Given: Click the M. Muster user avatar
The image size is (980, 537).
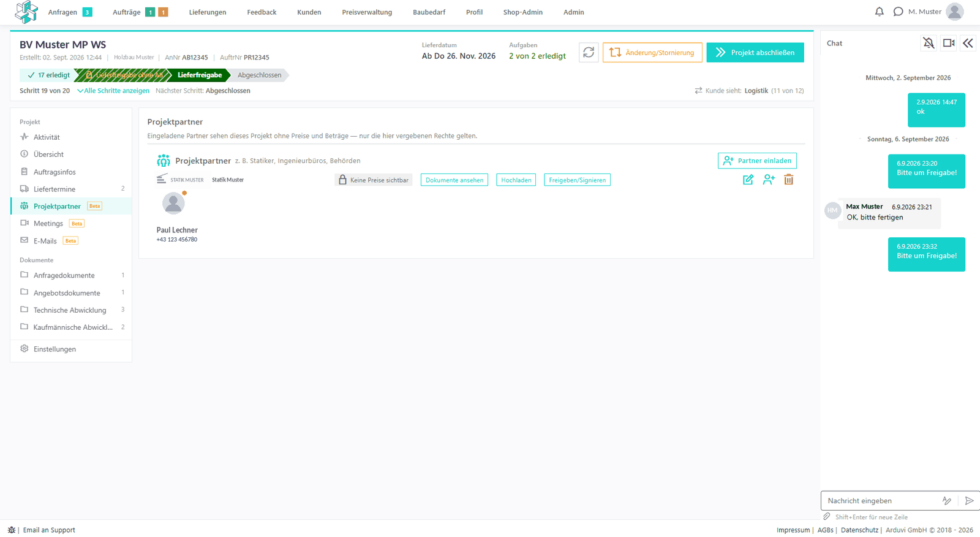Looking at the screenshot, I should tap(954, 12).
